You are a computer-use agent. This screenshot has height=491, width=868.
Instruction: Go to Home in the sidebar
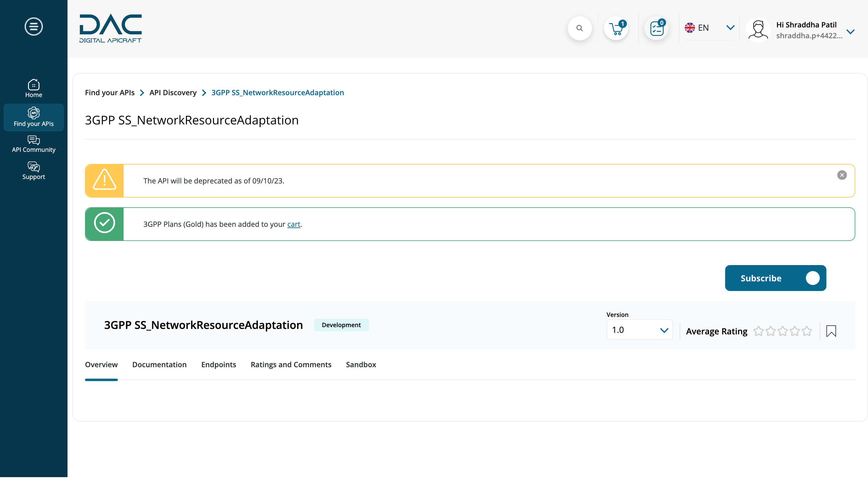coord(34,88)
